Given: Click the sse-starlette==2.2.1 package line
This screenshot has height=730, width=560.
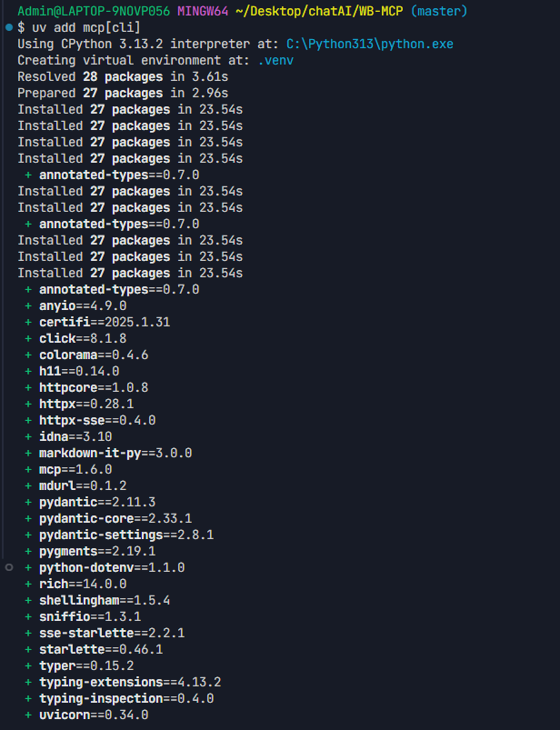Looking at the screenshot, I should 111,632.
